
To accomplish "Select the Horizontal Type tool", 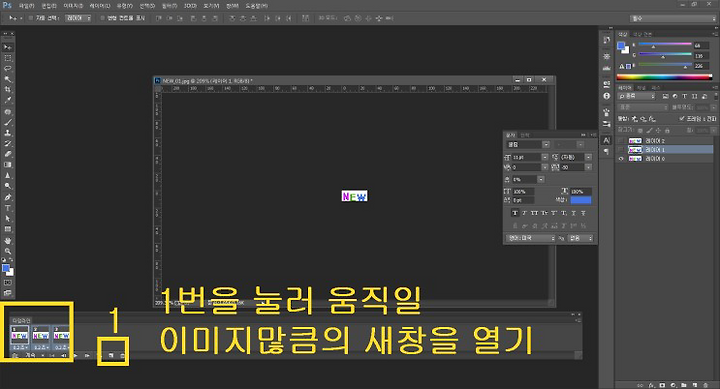I will point(8,208).
